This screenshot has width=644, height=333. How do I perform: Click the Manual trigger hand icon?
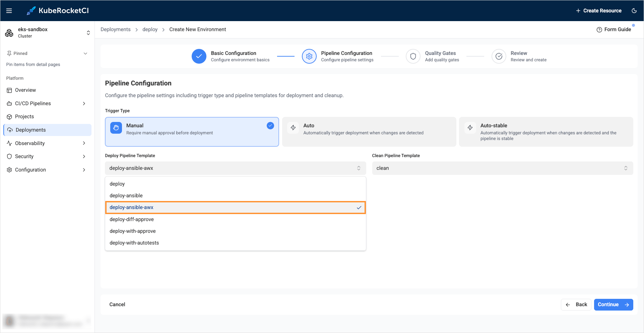116,128
